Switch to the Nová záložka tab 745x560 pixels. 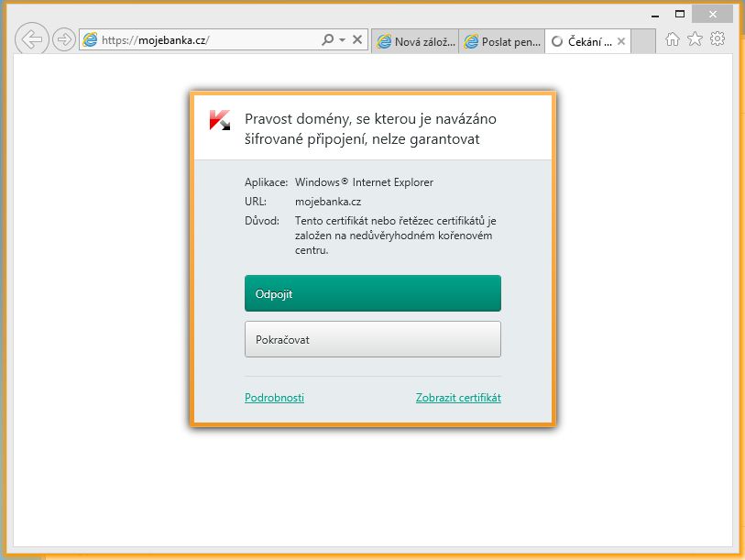coord(415,41)
